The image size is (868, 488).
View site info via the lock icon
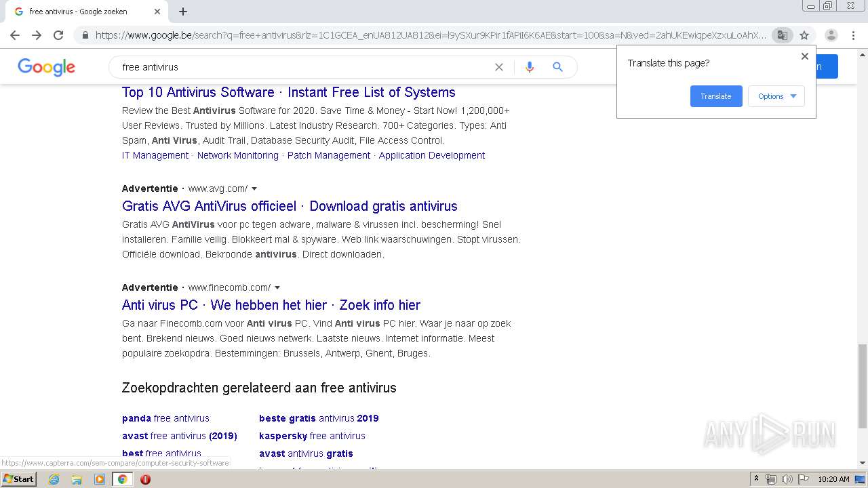click(x=85, y=35)
